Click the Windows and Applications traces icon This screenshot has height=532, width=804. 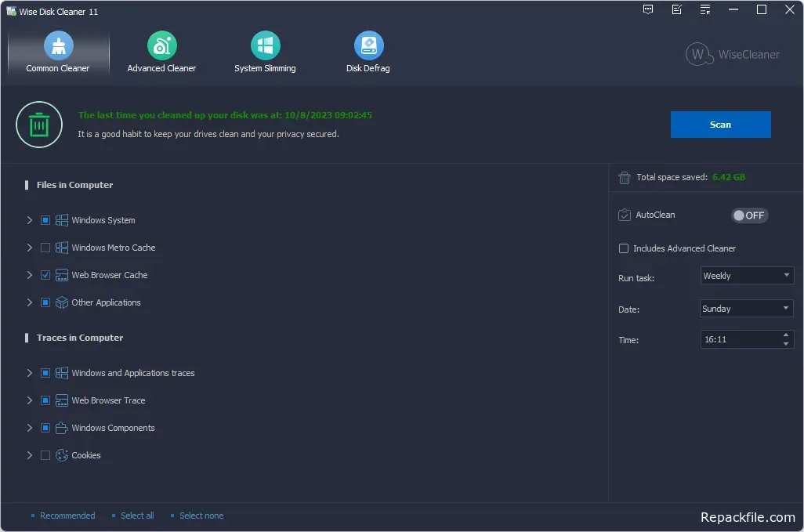tap(62, 373)
